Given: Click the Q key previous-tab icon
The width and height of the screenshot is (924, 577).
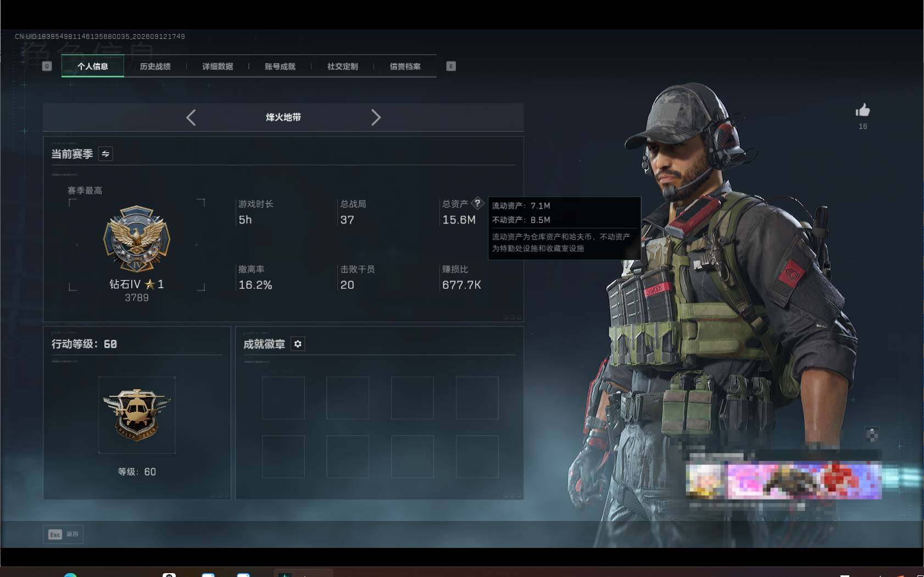Looking at the screenshot, I should tap(47, 66).
